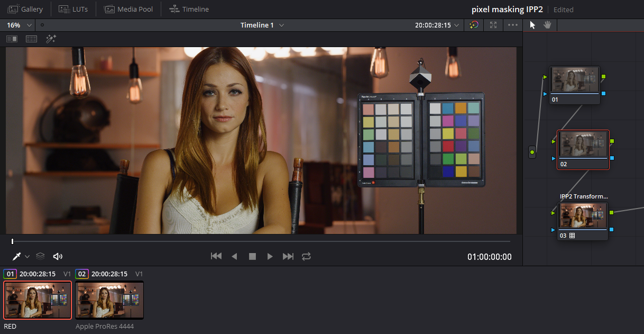Open the Gallery panel

click(25, 9)
